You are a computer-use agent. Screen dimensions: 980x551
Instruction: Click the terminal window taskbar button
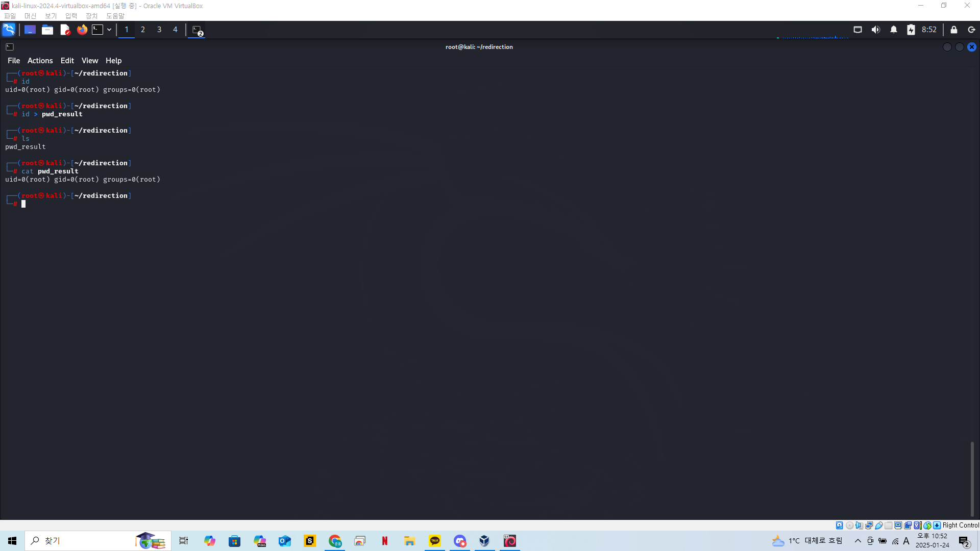(197, 30)
